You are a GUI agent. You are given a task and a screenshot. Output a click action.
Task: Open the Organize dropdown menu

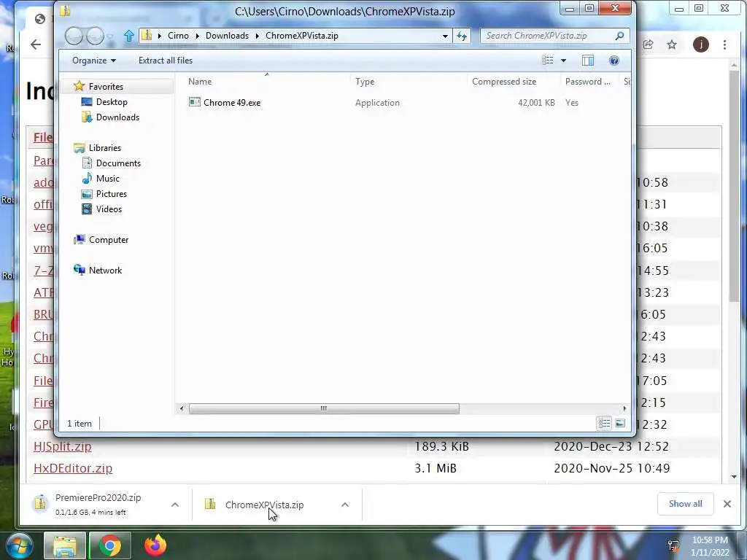(94, 61)
